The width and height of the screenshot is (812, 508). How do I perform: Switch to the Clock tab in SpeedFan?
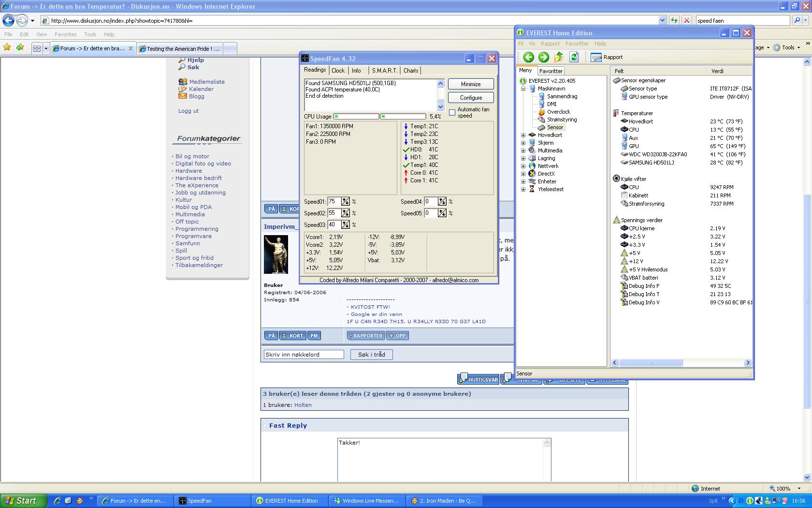[x=338, y=71]
